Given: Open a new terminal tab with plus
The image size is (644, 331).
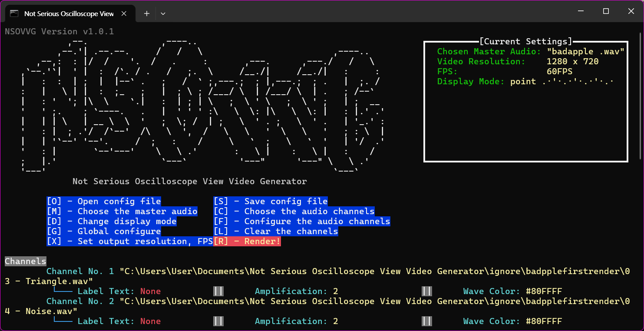Looking at the screenshot, I should pyautogui.click(x=147, y=13).
